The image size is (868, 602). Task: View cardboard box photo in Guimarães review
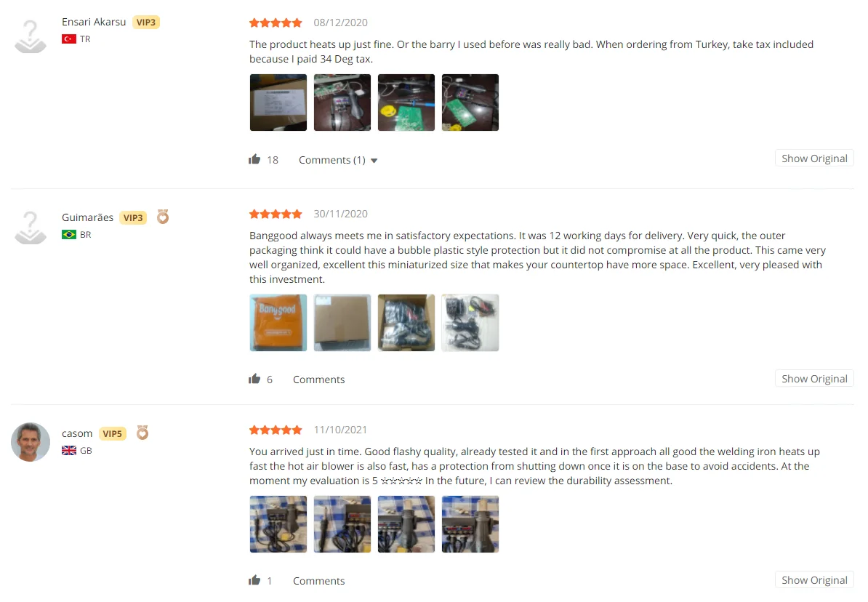pyautogui.click(x=342, y=323)
